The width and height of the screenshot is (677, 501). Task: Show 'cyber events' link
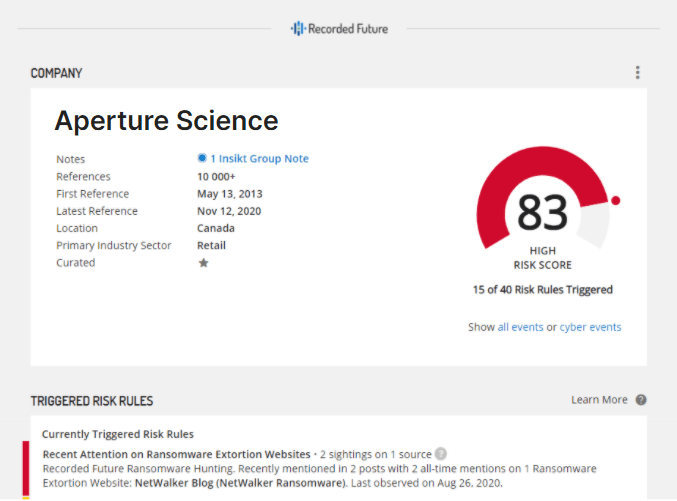pos(590,327)
